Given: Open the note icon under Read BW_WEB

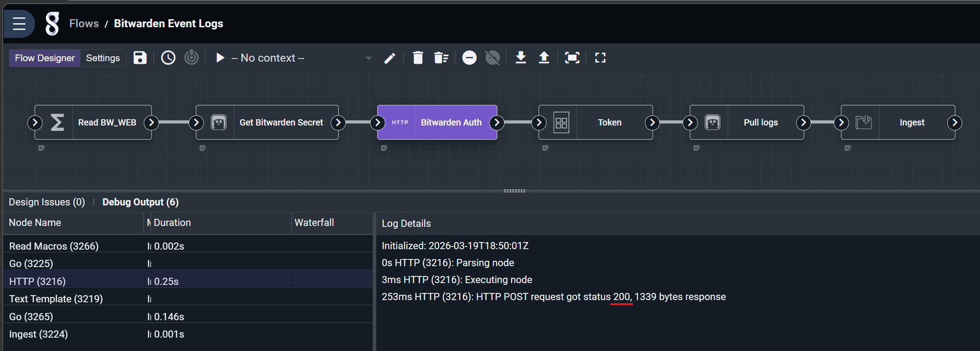Looking at the screenshot, I should 41,148.
